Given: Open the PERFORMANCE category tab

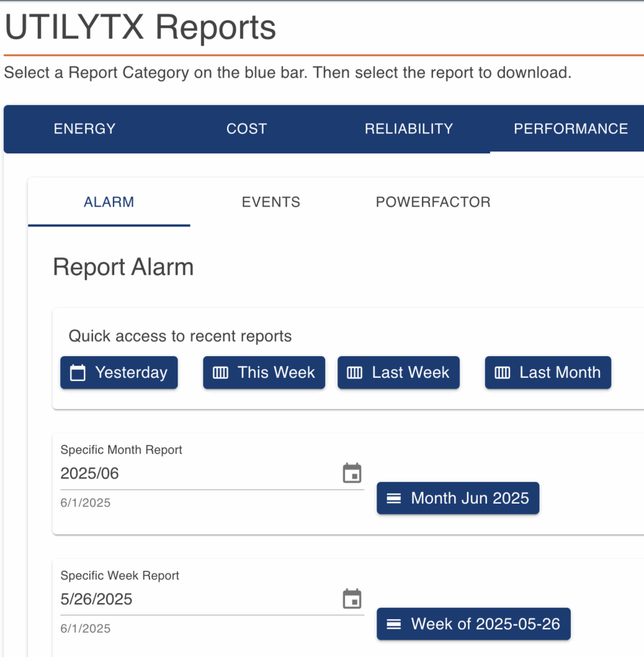Looking at the screenshot, I should [570, 129].
